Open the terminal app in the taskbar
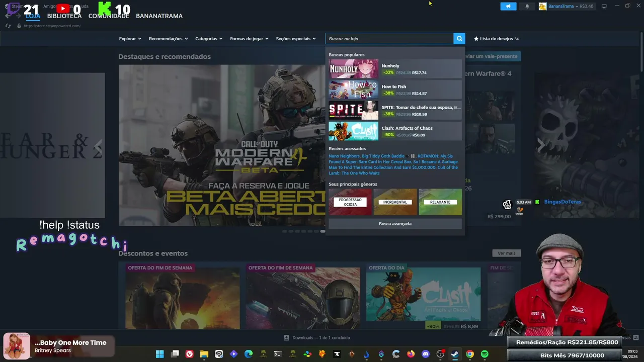The width and height of the screenshot is (644, 362). (x=278, y=354)
